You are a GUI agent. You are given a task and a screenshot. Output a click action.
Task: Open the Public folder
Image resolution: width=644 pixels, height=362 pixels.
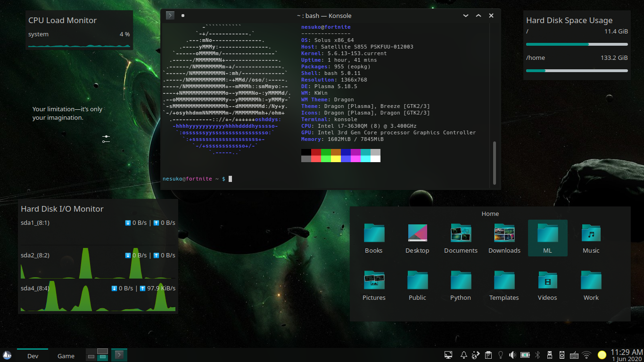click(x=417, y=286)
